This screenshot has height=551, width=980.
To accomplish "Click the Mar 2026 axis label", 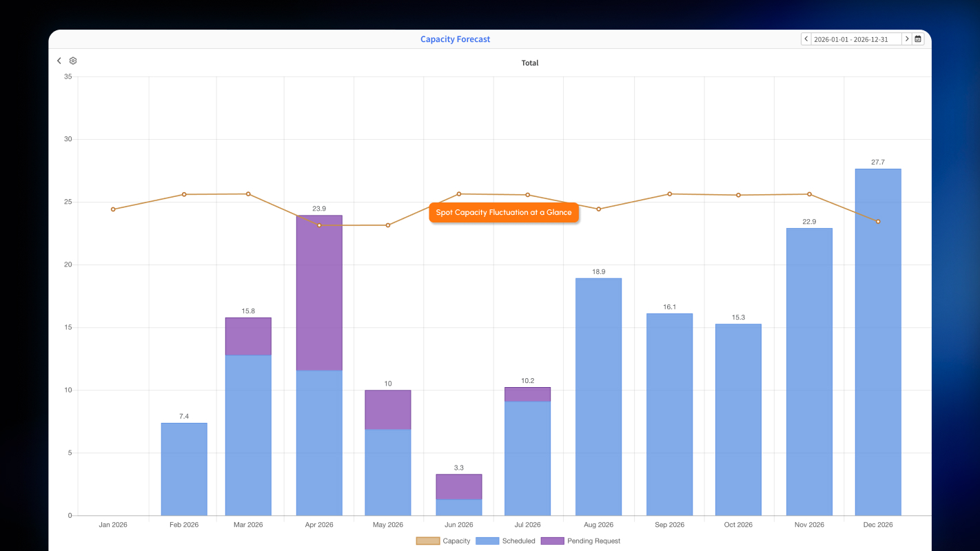I will coord(248,525).
